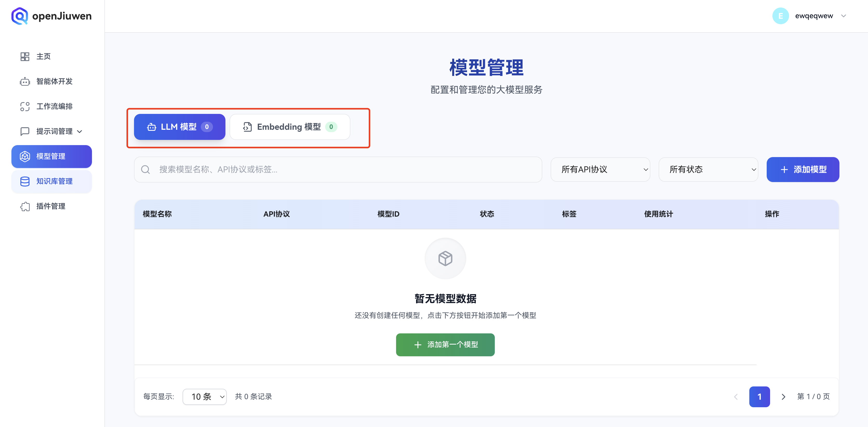Select the 工作流编排 workflow icon
This screenshot has height=427, width=868.
coord(25,106)
